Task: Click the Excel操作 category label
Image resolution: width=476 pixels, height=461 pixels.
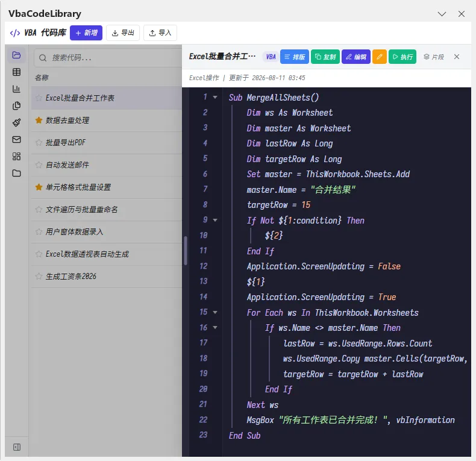Action: [x=204, y=78]
